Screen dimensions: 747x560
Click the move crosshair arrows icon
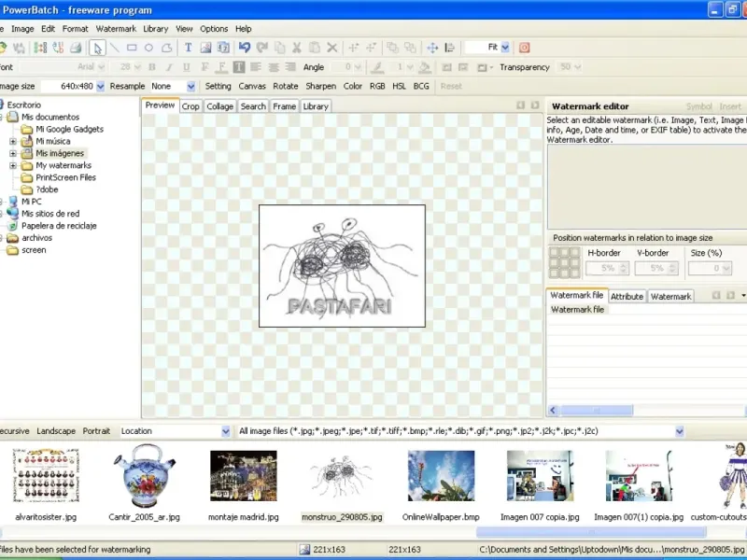(x=432, y=48)
